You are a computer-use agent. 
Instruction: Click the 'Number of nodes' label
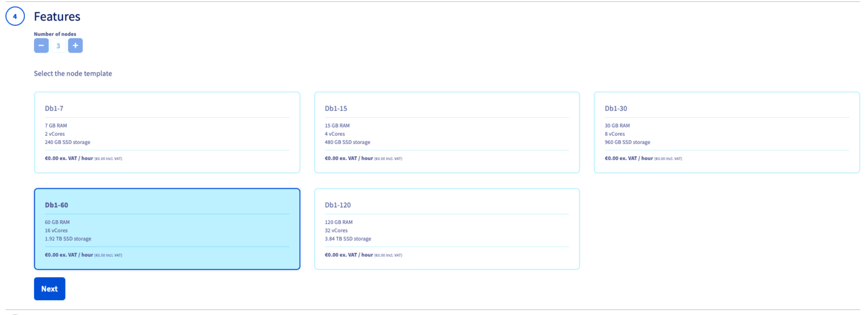point(55,34)
